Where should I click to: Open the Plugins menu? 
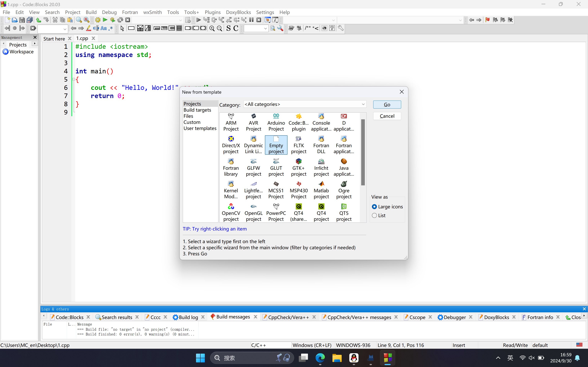point(212,12)
